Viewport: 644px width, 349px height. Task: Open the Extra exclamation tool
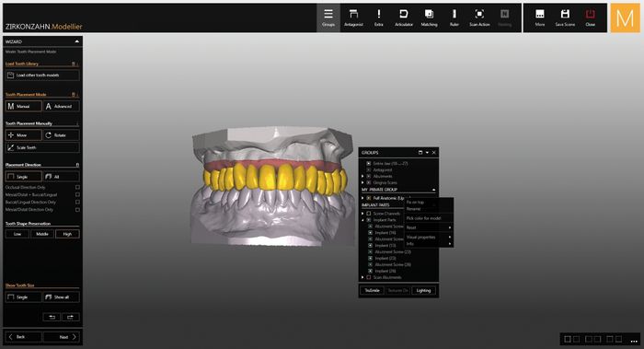[379, 18]
